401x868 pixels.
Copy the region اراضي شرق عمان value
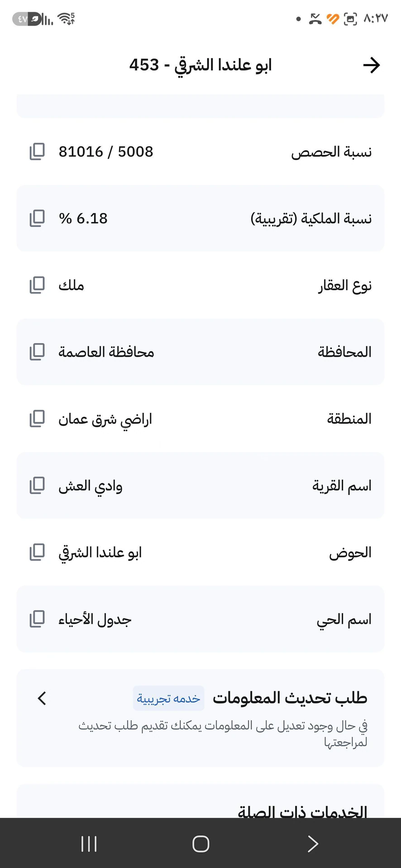tap(37, 419)
